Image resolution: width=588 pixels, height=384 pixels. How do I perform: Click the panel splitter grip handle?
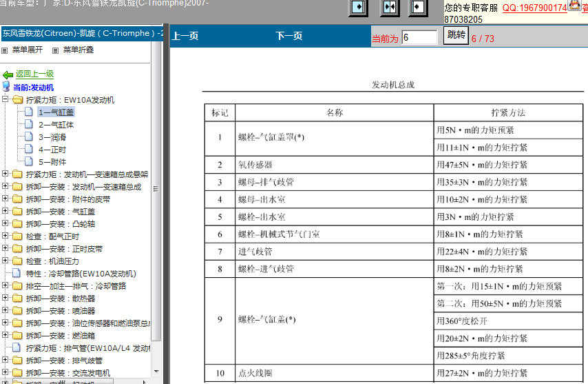coord(155,189)
